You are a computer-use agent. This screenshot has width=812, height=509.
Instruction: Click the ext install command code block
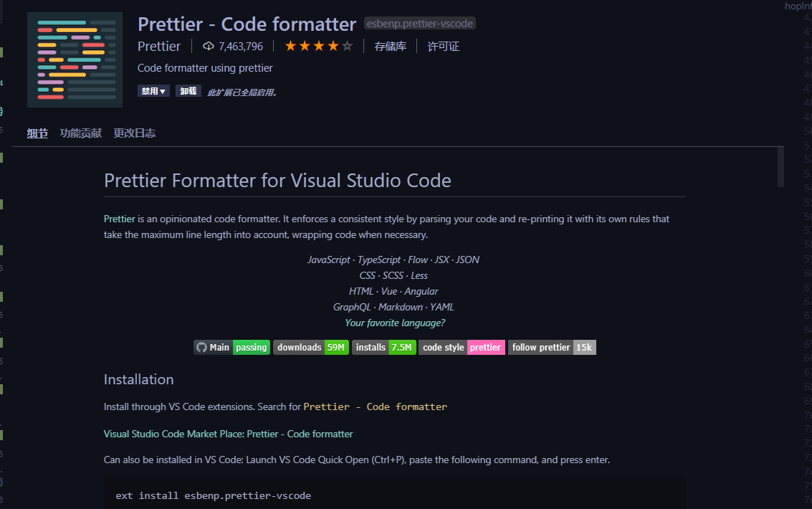[x=395, y=495]
